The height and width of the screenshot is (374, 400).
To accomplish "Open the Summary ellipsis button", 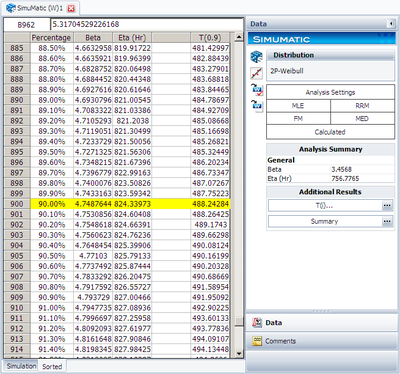I will pyautogui.click(x=387, y=221).
